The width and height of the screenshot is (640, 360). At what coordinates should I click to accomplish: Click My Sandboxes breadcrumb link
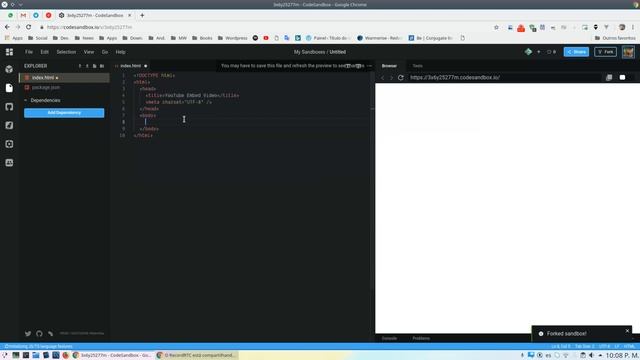pos(310,52)
